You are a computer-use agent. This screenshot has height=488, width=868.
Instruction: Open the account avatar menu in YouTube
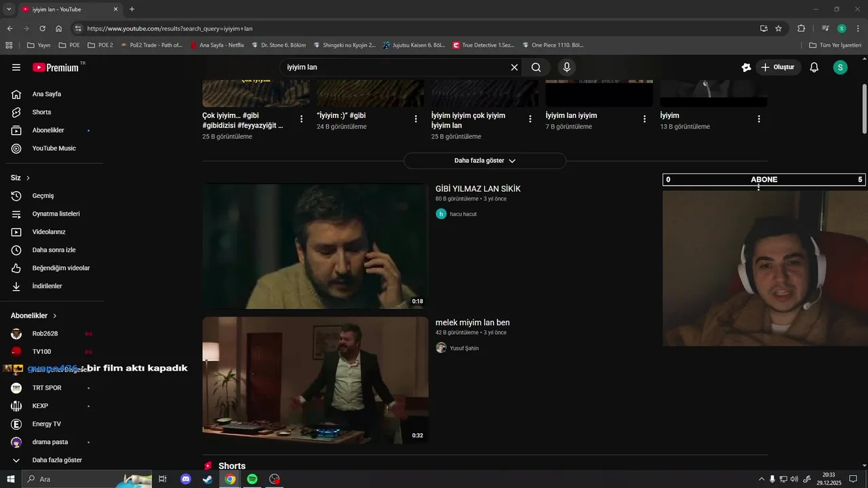coord(840,67)
